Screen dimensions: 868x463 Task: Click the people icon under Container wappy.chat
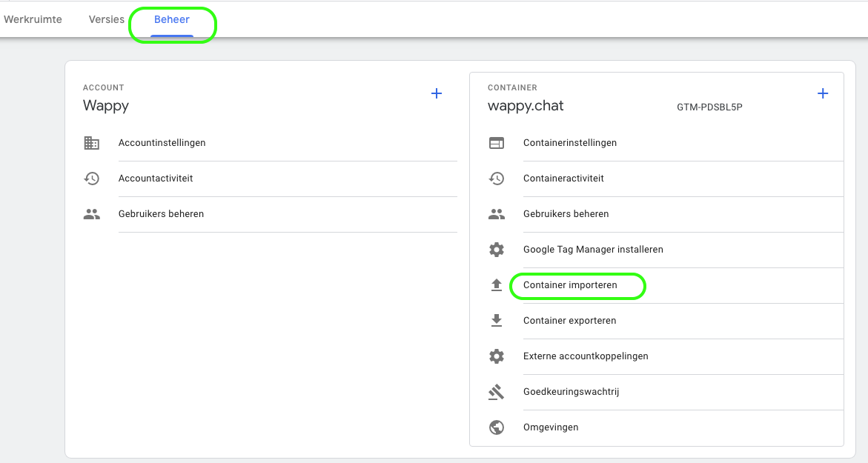497,214
